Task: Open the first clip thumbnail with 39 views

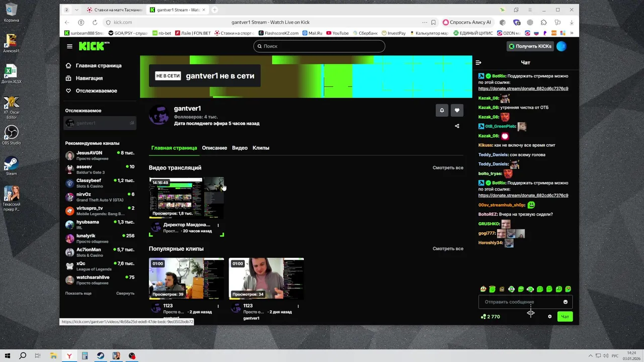Action: click(x=187, y=279)
